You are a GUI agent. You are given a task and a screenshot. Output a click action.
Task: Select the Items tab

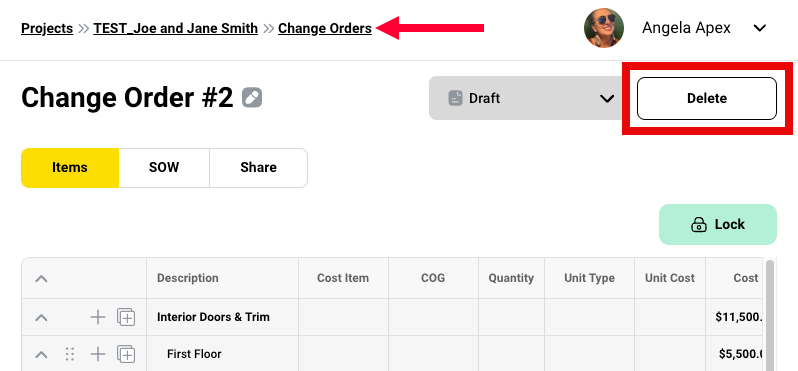(x=70, y=167)
